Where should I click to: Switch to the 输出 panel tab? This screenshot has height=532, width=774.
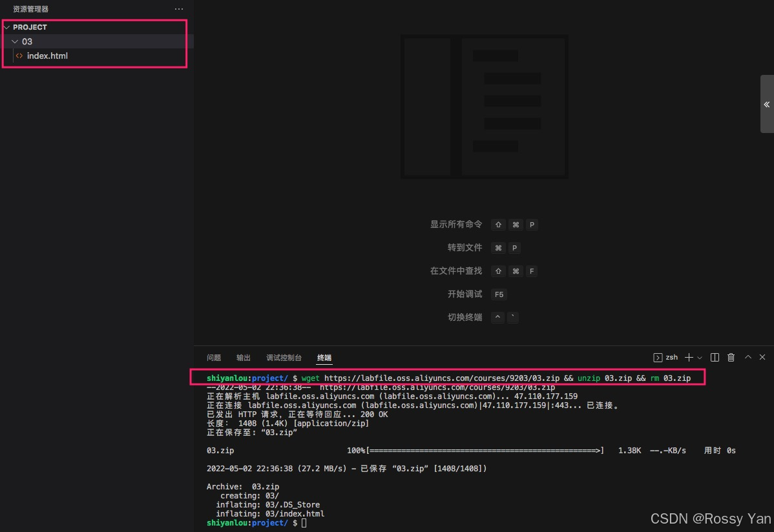click(x=244, y=357)
